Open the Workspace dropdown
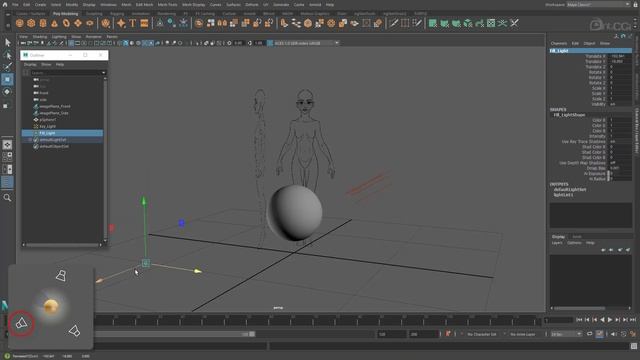 [598, 4]
